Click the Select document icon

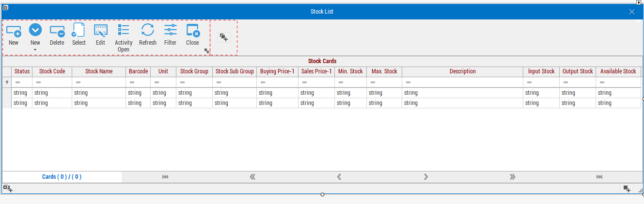(79, 31)
